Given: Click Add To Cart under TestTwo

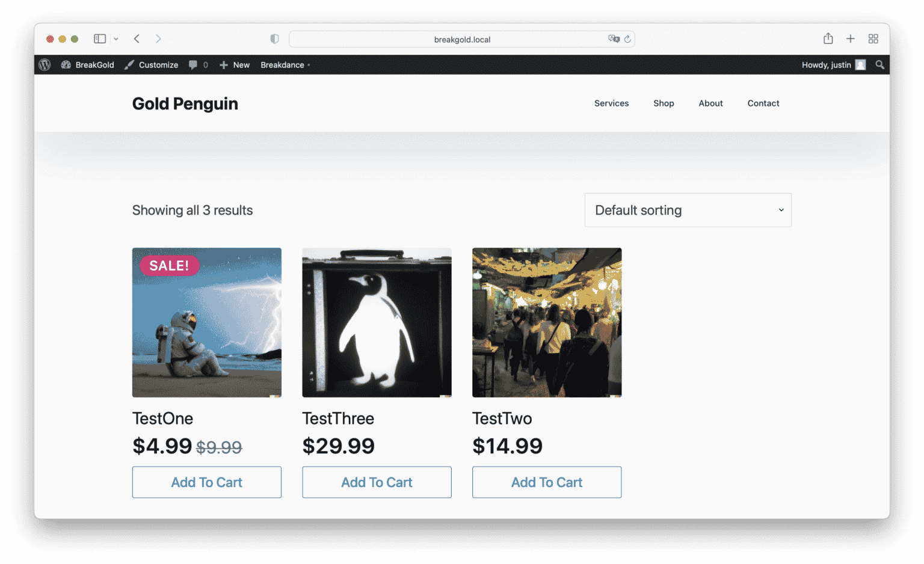Looking at the screenshot, I should pyautogui.click(x=547, y=482).
